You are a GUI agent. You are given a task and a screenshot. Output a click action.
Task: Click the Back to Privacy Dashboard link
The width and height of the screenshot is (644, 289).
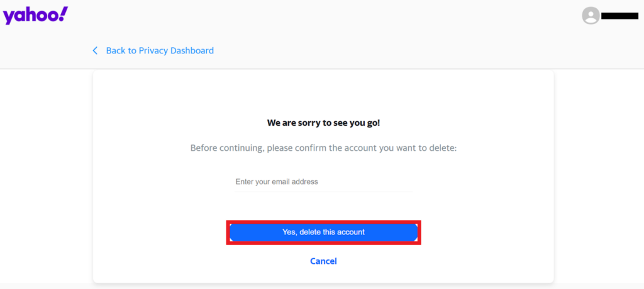click(160, 50)
